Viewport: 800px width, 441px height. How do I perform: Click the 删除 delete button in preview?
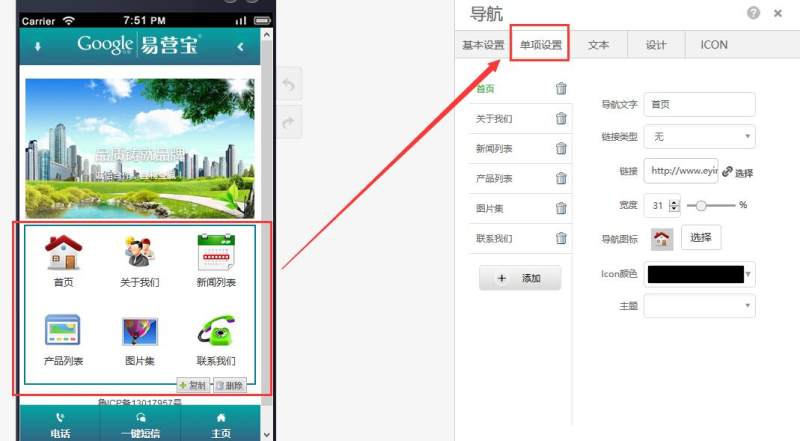click(x=229, y=385)
